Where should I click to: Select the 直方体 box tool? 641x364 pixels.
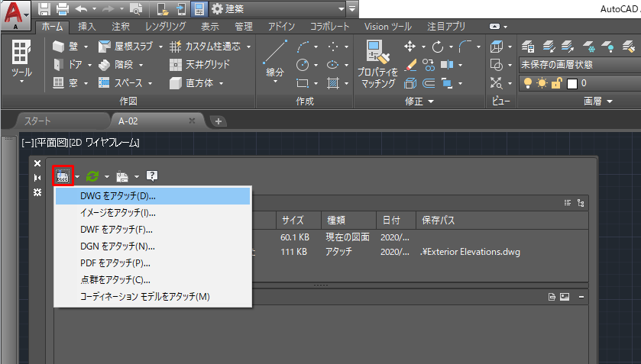pos(191,83)
